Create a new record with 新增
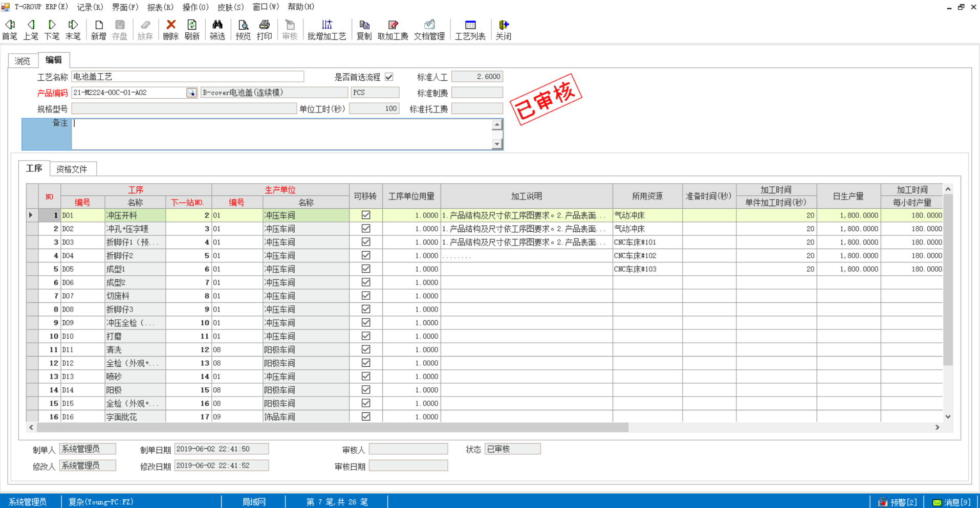Viewport: 980px width, 508px height. point(99,30)
